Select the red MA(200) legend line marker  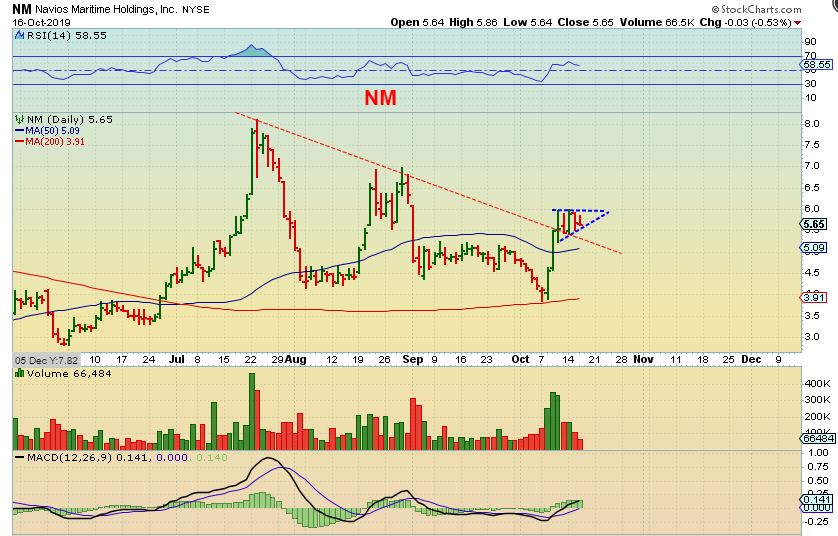[19, 142]
